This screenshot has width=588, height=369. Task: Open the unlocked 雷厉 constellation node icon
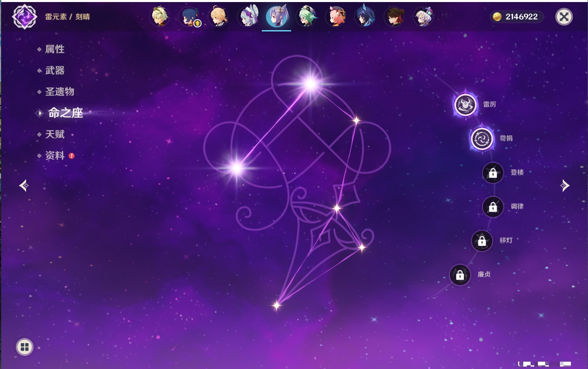pyautogui.click(x=465, y=105)
